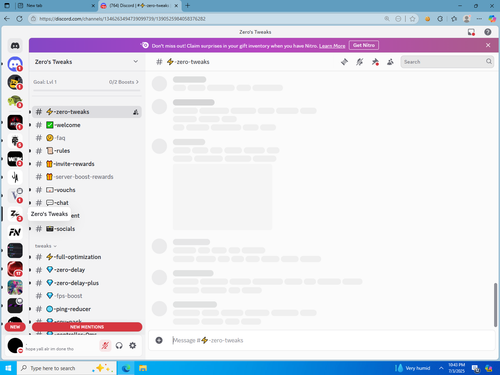Image resolution: width=500 pixels, height=375 pixels.
Task: Open the fps-boost channel
Action: tap(87, 296)
